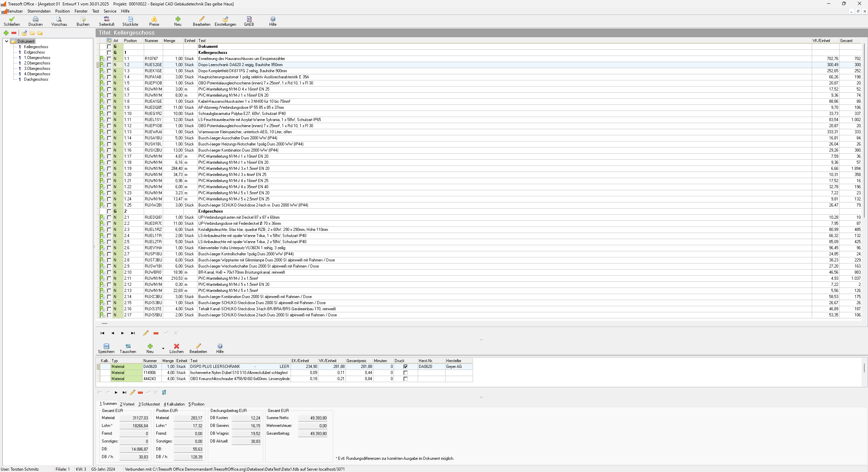This screenshot has width=868, height=472.
Task: Open dropdown arrow next to lower Neu
Action: point(163,348)
